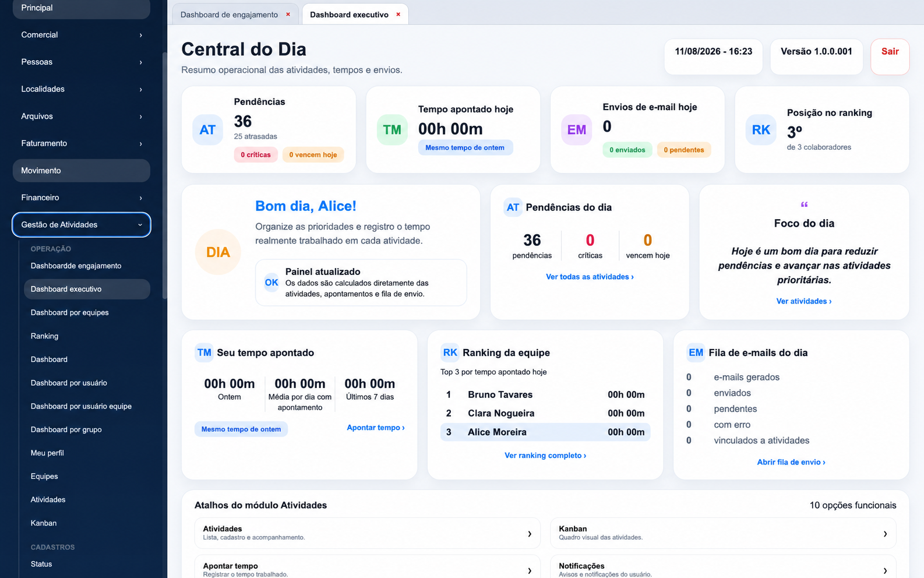Click the 0 críticas badge
This screenshot has height=578, width=924.
256,155
